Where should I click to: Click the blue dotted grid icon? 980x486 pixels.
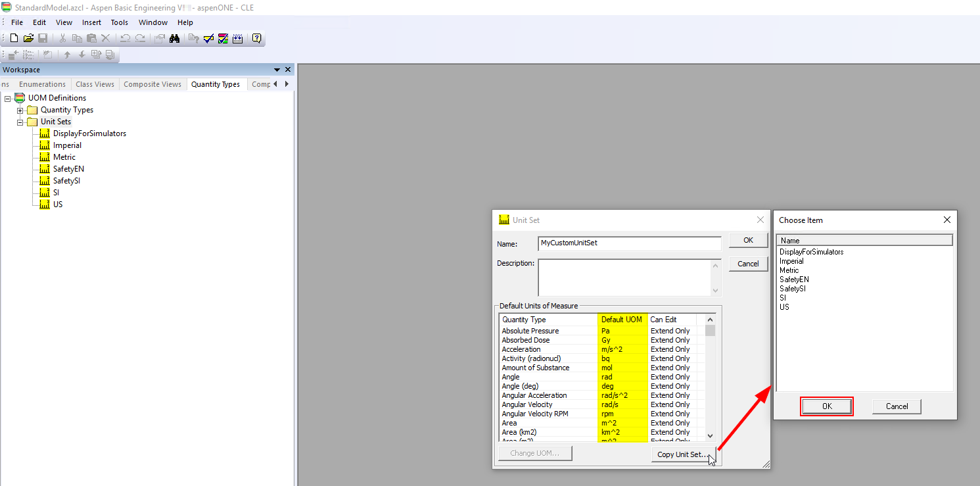(x=237, y=39)
